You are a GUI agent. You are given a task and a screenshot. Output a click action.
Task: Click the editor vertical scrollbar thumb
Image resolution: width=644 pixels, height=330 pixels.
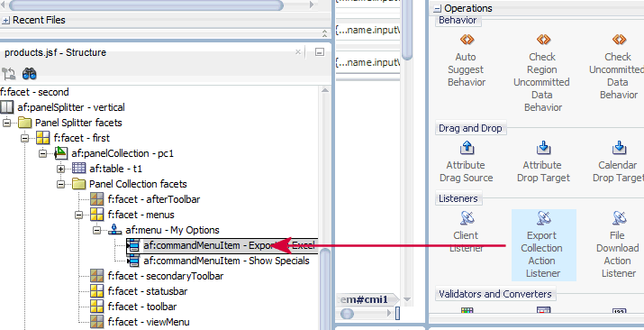click(407, 29)
